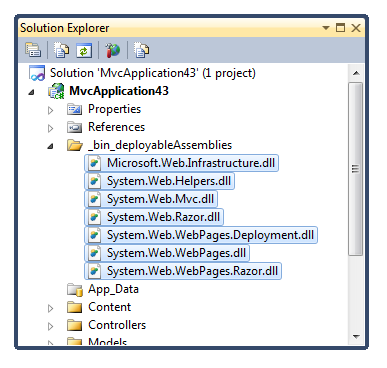Click the scrollbar down arrow
387x368 pixels.
356,337
